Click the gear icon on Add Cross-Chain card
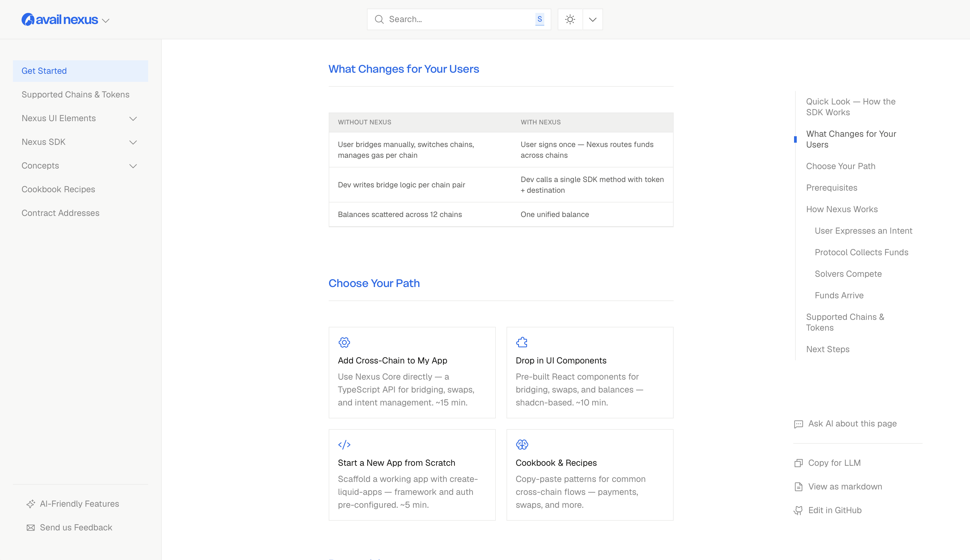This screenshot has height=560, width=970. tap(344, 342)
